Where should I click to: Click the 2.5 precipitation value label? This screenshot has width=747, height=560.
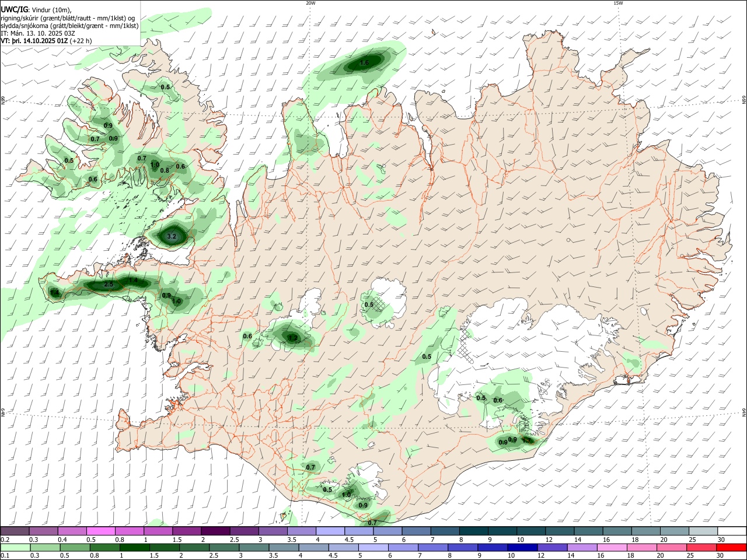(109, 285)
